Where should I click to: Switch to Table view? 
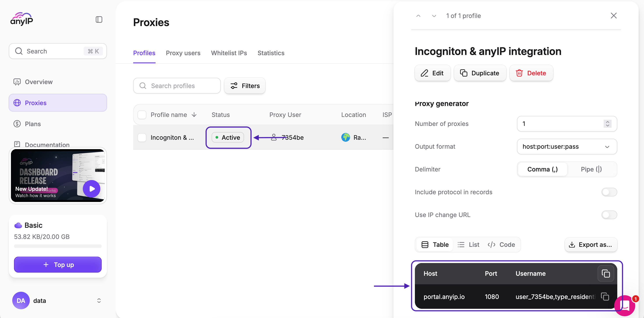[x=435, y=244]
